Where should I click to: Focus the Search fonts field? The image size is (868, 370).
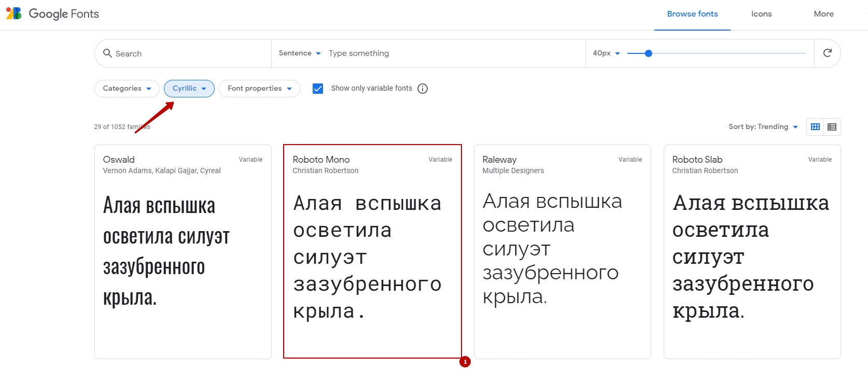coord(183,53)
